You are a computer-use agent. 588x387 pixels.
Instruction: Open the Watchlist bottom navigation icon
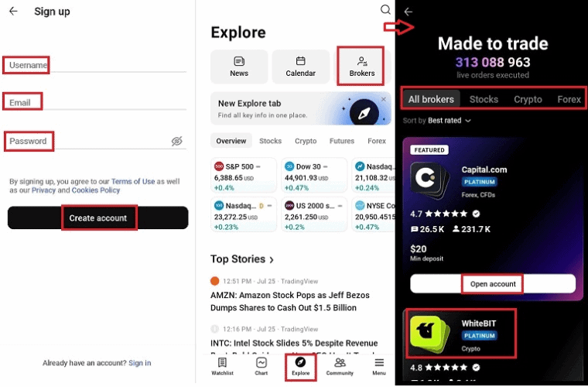(222, 366)
